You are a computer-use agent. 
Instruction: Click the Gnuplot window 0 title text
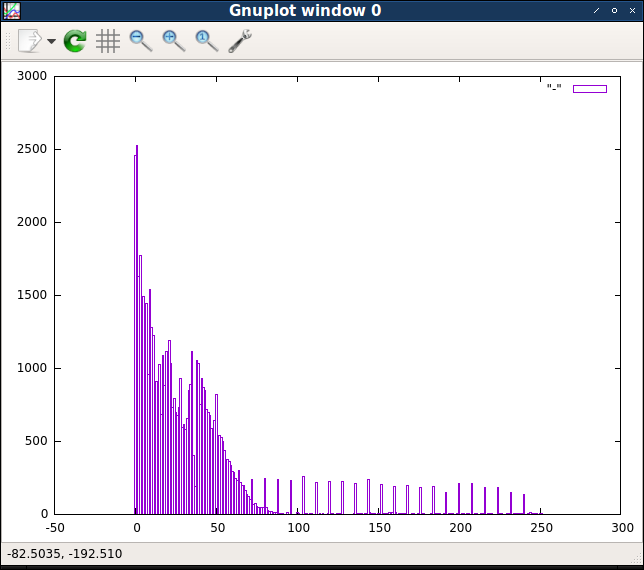(305, 10)
